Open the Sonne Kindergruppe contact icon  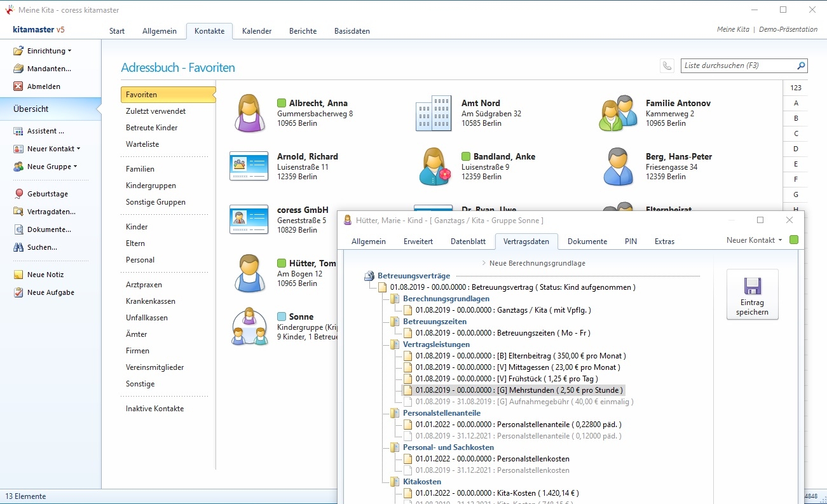[249, 326]
